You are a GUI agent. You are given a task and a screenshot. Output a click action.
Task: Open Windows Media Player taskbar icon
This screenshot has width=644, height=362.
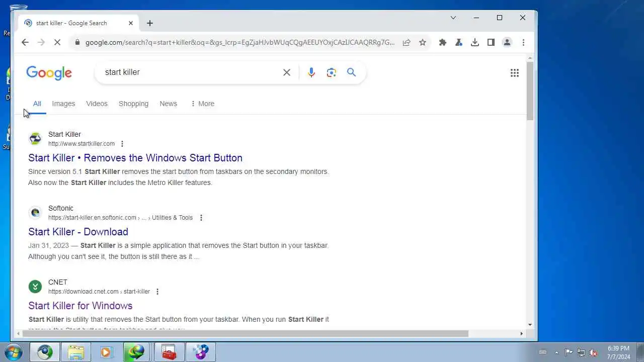[107, 352]
